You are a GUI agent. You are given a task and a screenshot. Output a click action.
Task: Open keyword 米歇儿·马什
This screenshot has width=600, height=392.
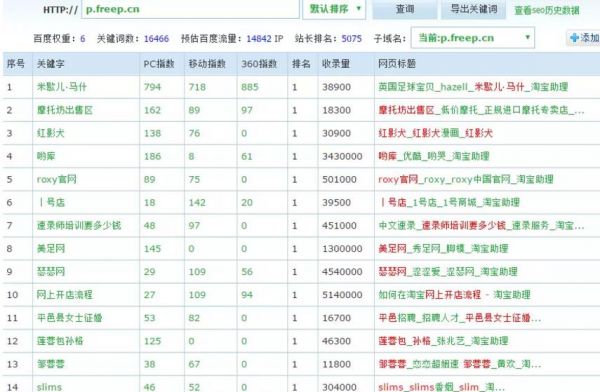point(62,87)
